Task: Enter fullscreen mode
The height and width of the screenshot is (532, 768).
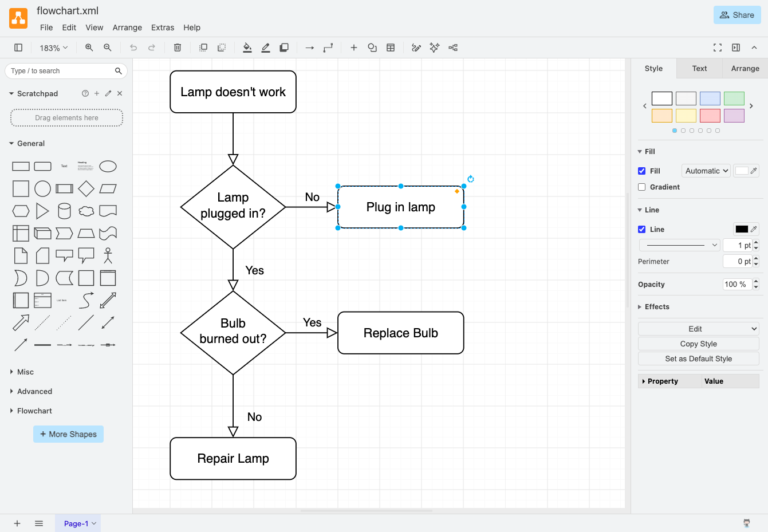Action: tap(718, 48)
